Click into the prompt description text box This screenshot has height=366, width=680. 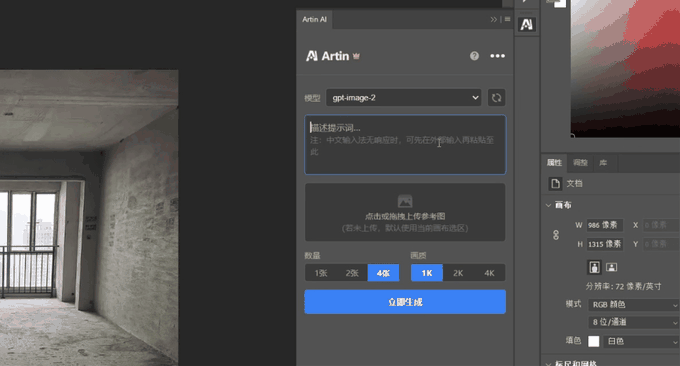tap(405, 144)
